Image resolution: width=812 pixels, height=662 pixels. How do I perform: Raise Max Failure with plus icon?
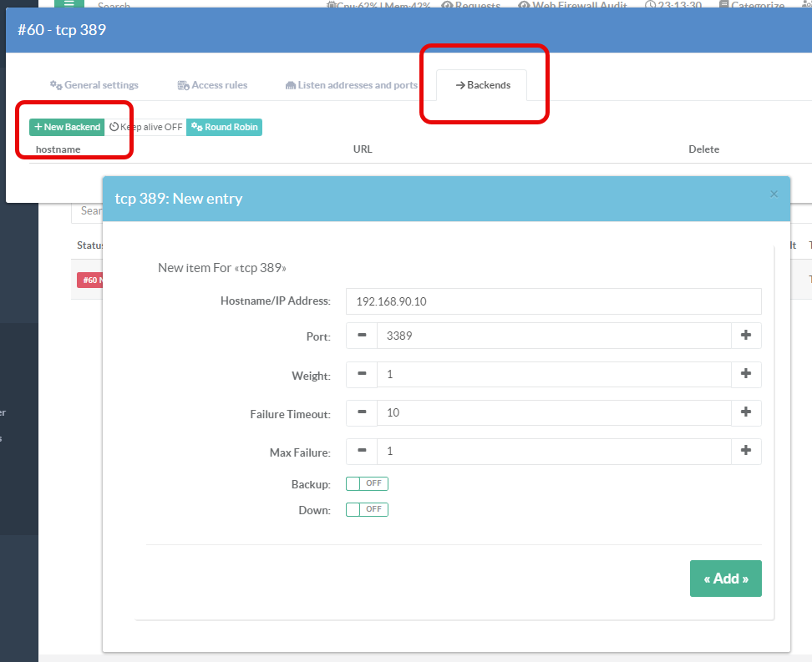pos(746,452)
